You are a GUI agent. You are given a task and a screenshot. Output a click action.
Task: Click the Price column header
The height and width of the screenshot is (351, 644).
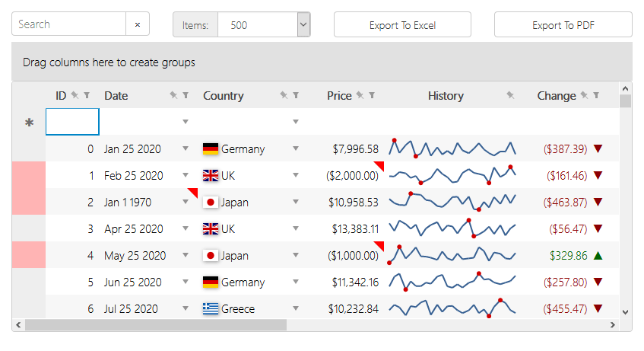(x=339, y=95)
